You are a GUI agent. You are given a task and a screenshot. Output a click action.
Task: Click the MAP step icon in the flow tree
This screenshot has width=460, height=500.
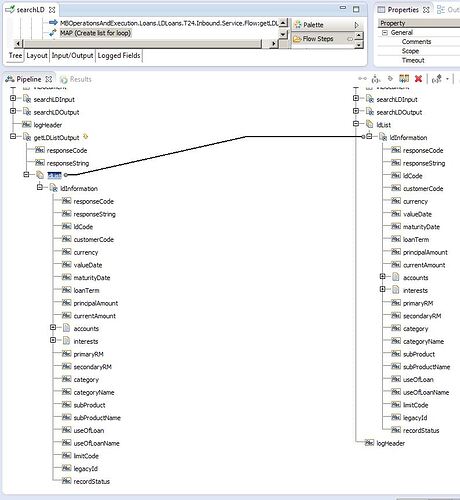click(52, 33)
